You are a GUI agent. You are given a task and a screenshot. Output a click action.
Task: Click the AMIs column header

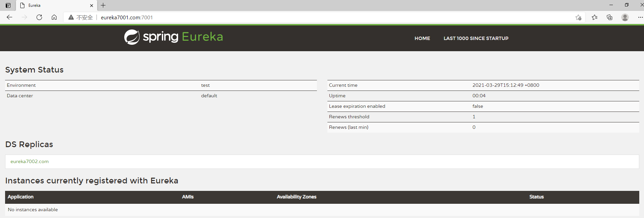[x=188, y=197]
